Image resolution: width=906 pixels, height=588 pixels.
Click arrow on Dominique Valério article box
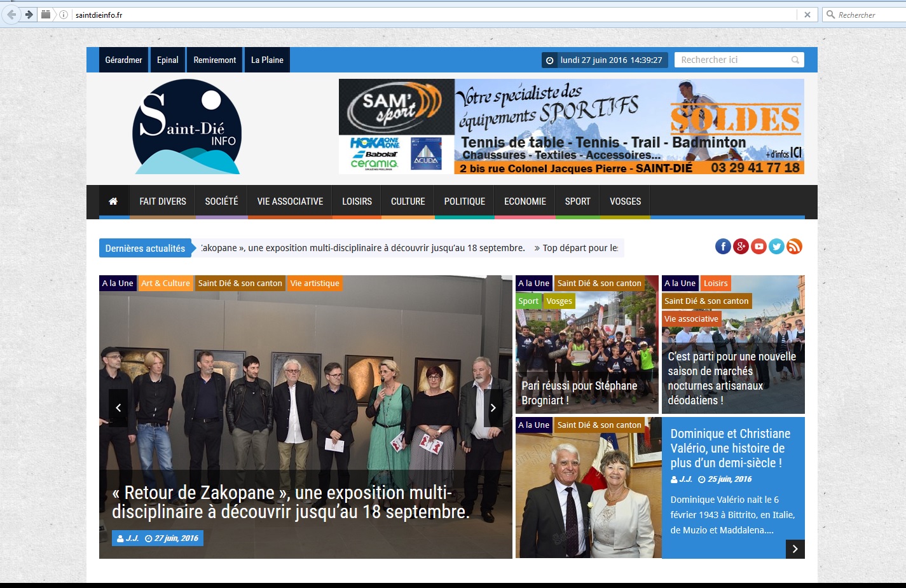click(795, 549)
